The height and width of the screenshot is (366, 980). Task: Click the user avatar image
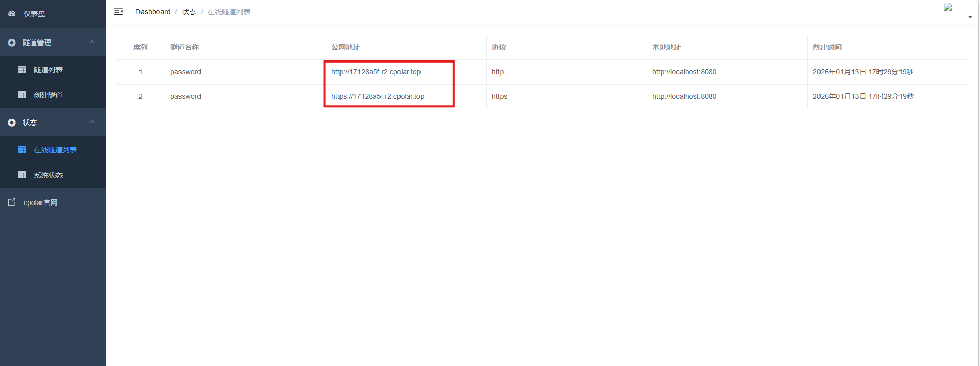tap(952, 11)
